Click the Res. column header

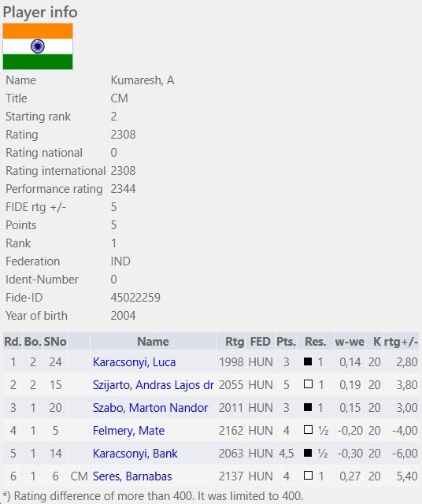pyautogui.click(x=316, y=341)
